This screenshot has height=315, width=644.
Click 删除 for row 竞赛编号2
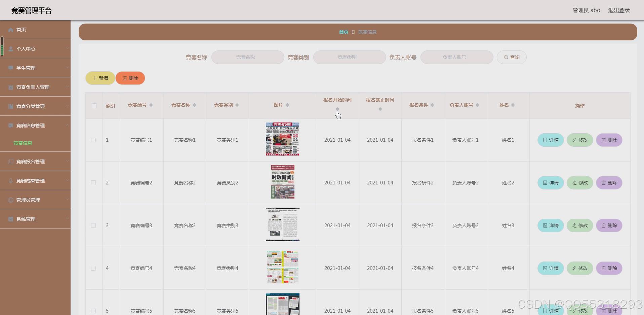click(x=609, y=183)
